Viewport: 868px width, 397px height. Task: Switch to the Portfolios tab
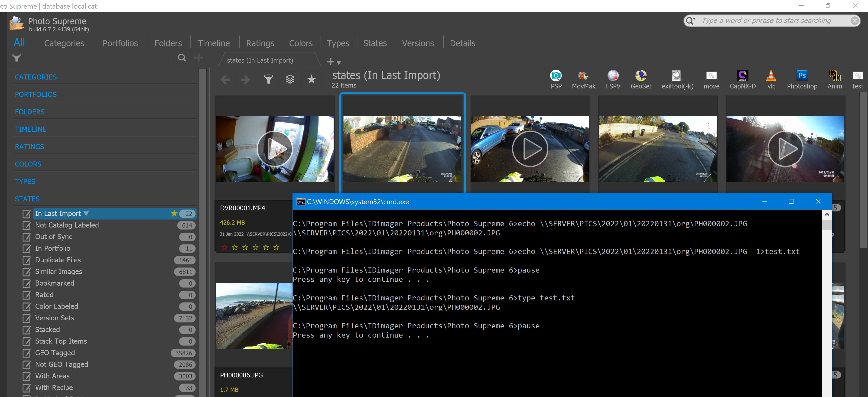120,43
